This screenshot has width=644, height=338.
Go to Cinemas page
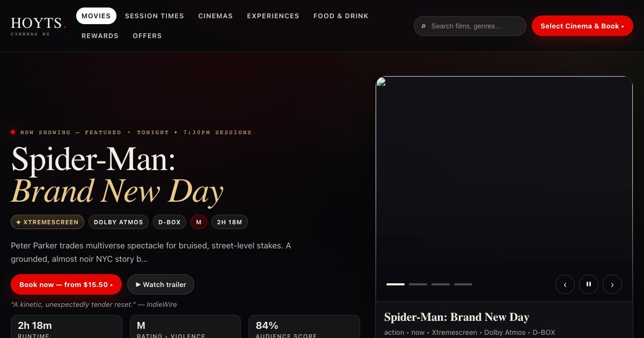(x=215, y=16)
